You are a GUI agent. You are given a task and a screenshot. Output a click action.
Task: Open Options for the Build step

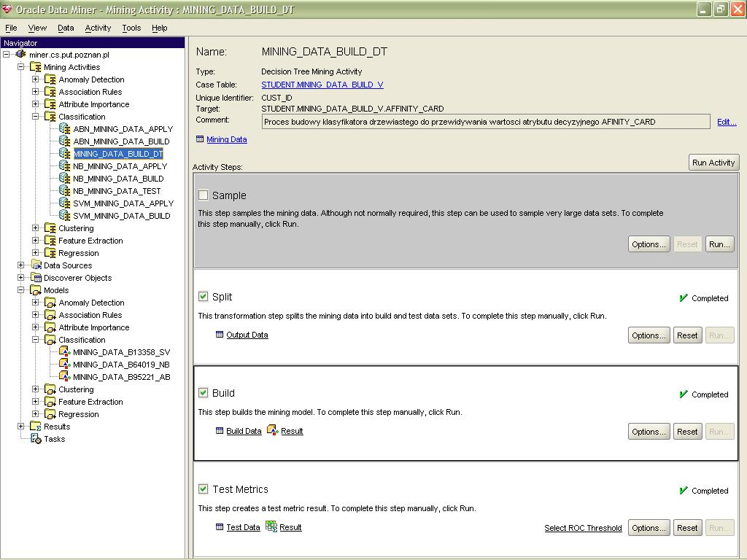(x=649, y=432)
